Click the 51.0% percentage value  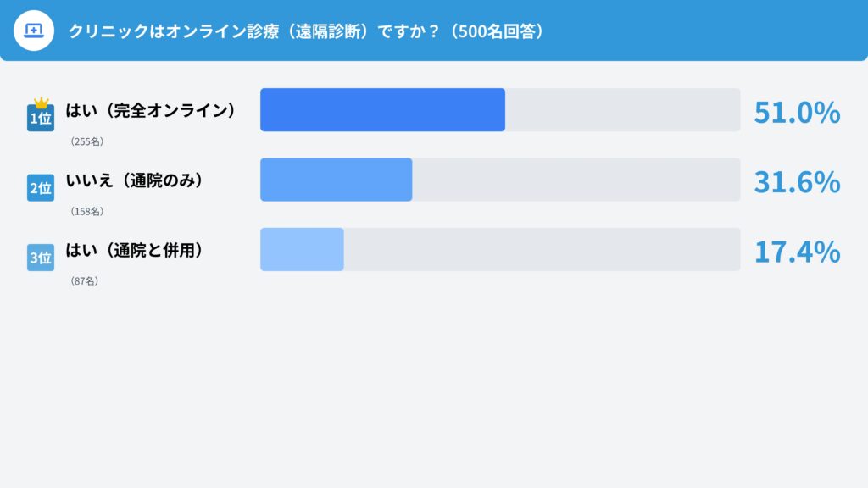[797, 112]
